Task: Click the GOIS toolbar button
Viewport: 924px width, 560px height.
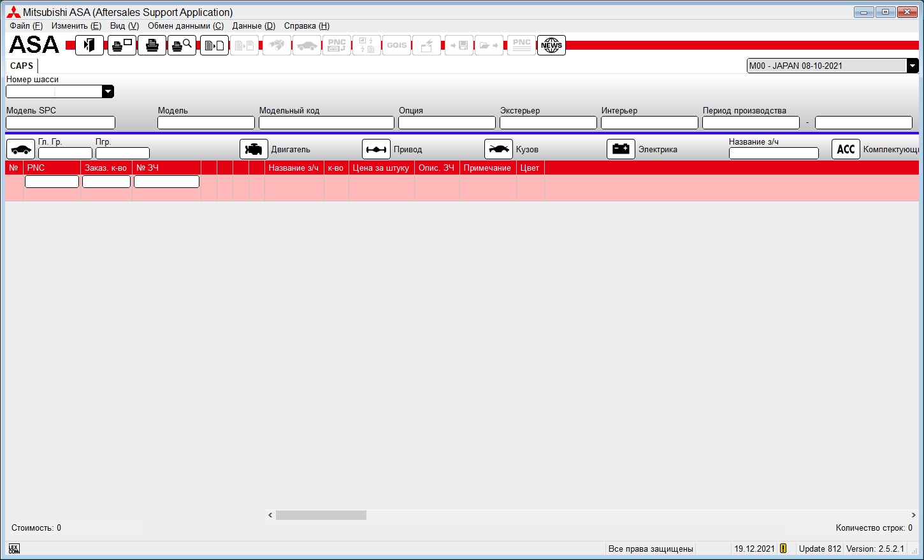Action: (x=396, y=45)
